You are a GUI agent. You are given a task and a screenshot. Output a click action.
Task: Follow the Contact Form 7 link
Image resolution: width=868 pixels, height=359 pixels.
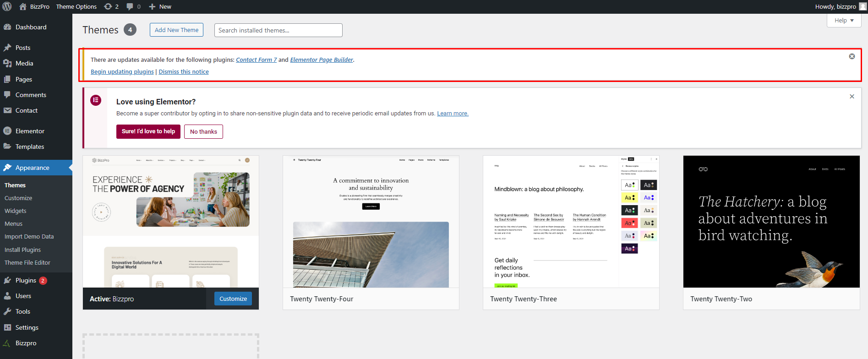point(257,60)
